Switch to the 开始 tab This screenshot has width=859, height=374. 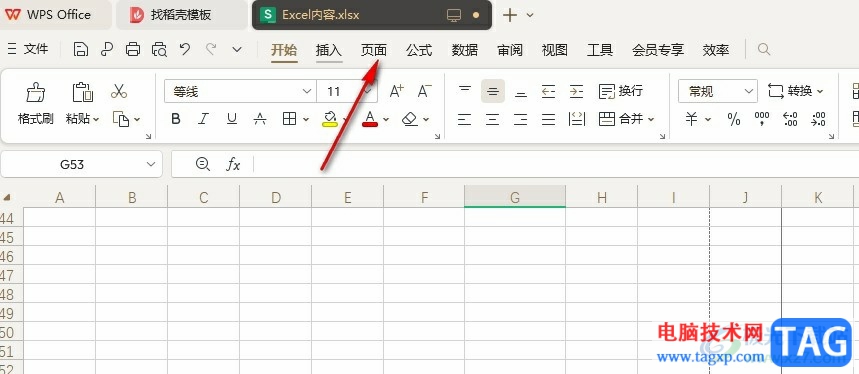tap(284, 50)
